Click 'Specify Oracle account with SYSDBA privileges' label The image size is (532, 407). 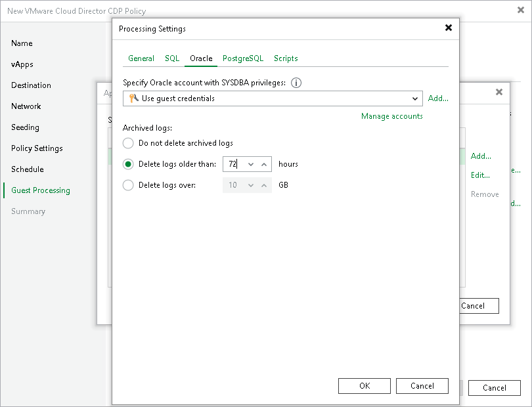pos(204,83)
